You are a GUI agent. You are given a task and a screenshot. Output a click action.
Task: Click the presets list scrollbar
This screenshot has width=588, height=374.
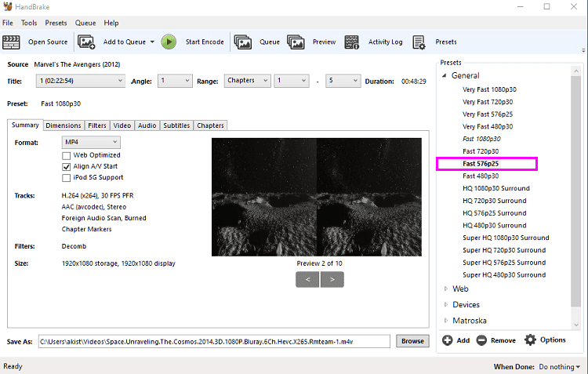576,191
